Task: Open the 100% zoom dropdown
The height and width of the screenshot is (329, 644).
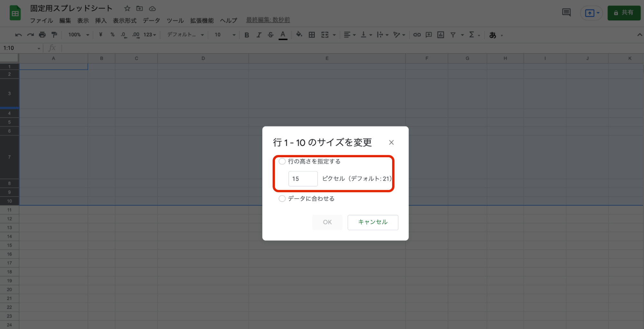Action: pyautogui.click(x=78, y=35)
